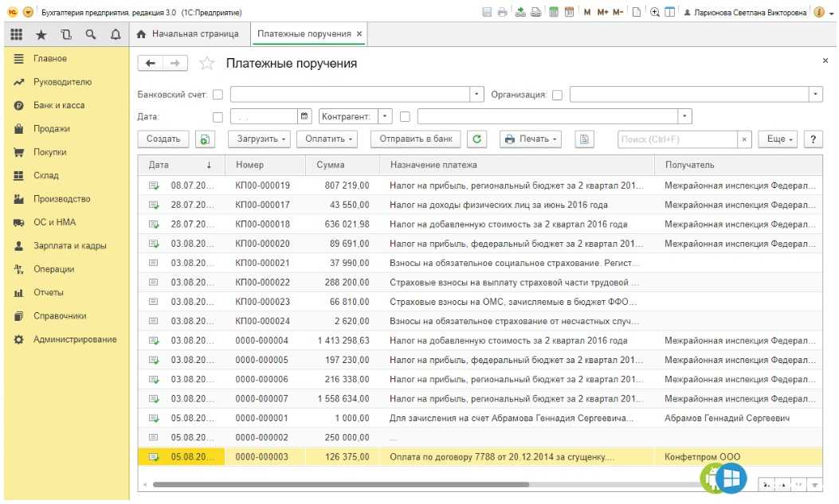Open favorites star in the tools panel
The image size is (839, 504).
pos(41,35)
